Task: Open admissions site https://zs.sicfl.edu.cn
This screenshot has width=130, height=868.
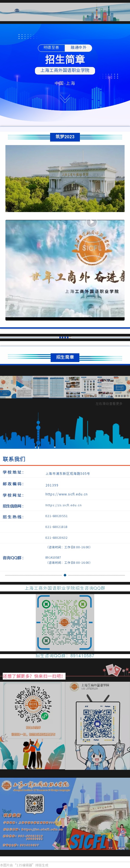Action: click(x=63, y=505)
